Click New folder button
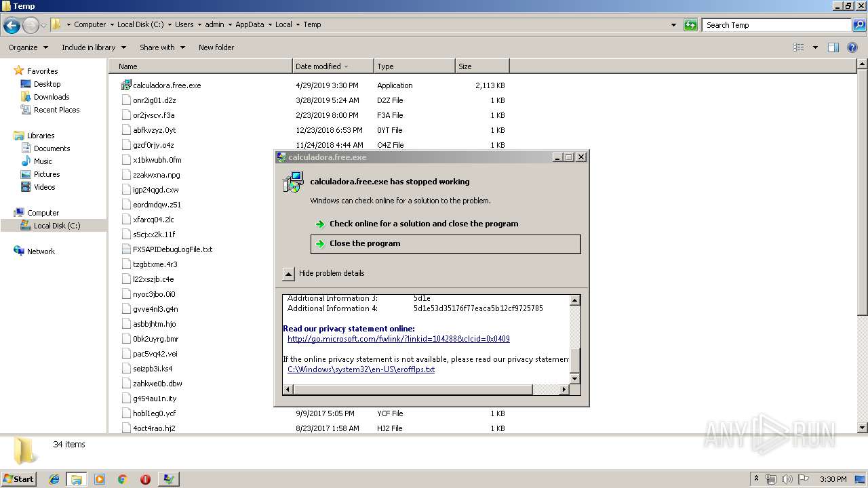This screenshot has width=868, height=488. point(216,47)
